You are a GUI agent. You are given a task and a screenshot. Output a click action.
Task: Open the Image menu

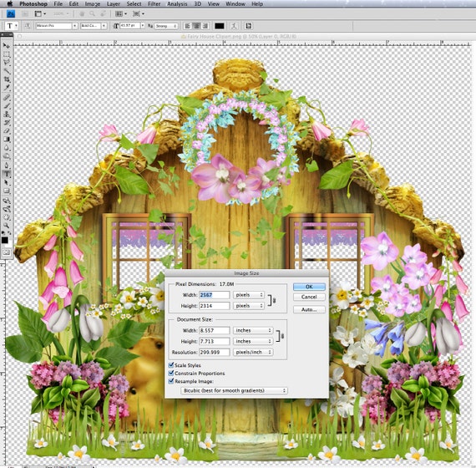[x=93, y=4]
